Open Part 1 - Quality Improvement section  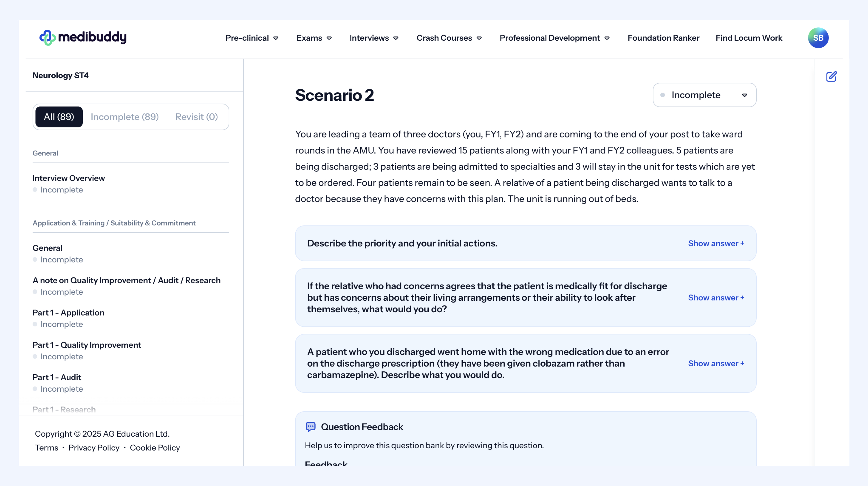tap(87, 345)
